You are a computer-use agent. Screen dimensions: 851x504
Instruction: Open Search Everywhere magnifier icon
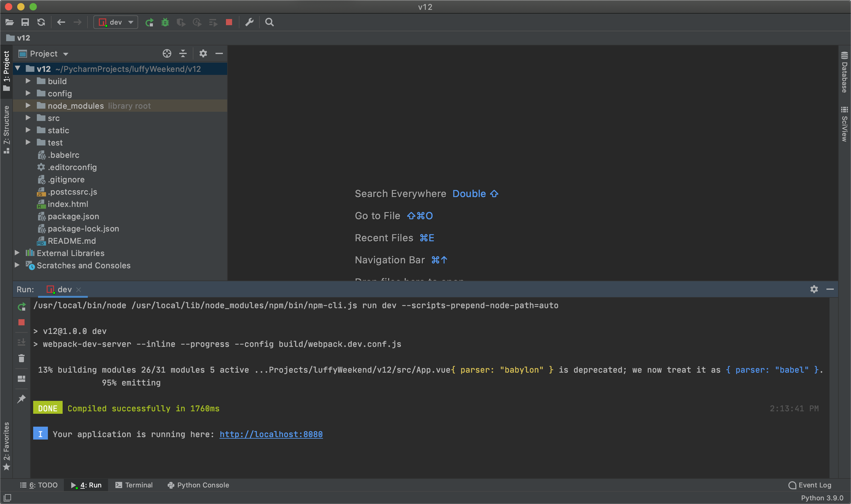[x=269, y=22]
